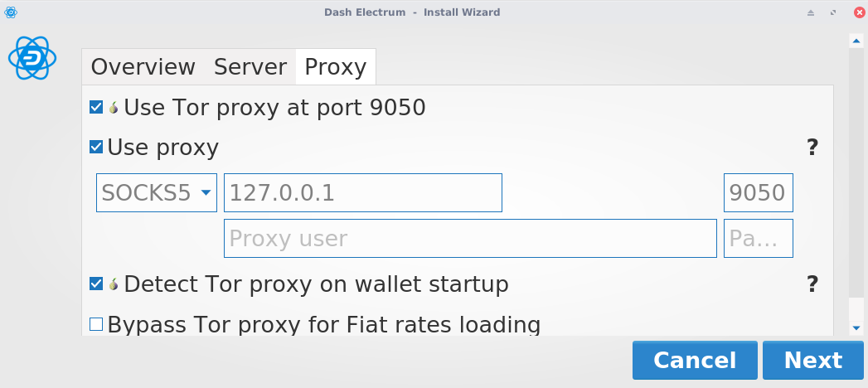Click the scrollbar down arrow
Image resolution: width=868 pixels, height=388 pixels.
[x=856, y=328]
